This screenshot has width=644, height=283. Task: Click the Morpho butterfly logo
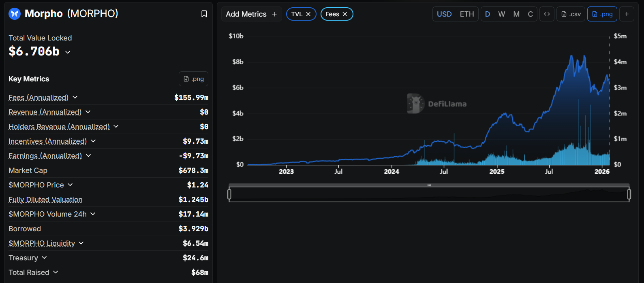click(x=15, y=14)
